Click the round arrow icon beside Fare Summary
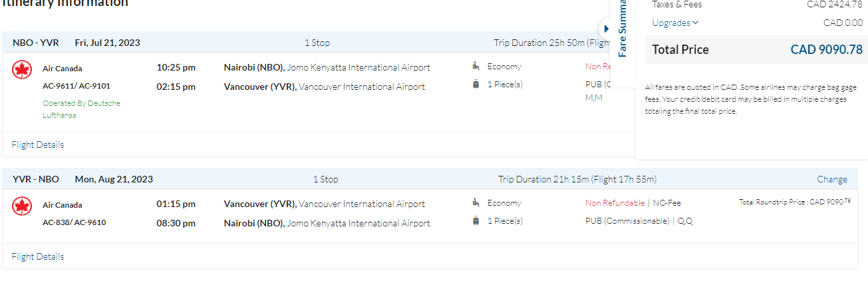This screenshot has width=868, height=281. point(606,29)
